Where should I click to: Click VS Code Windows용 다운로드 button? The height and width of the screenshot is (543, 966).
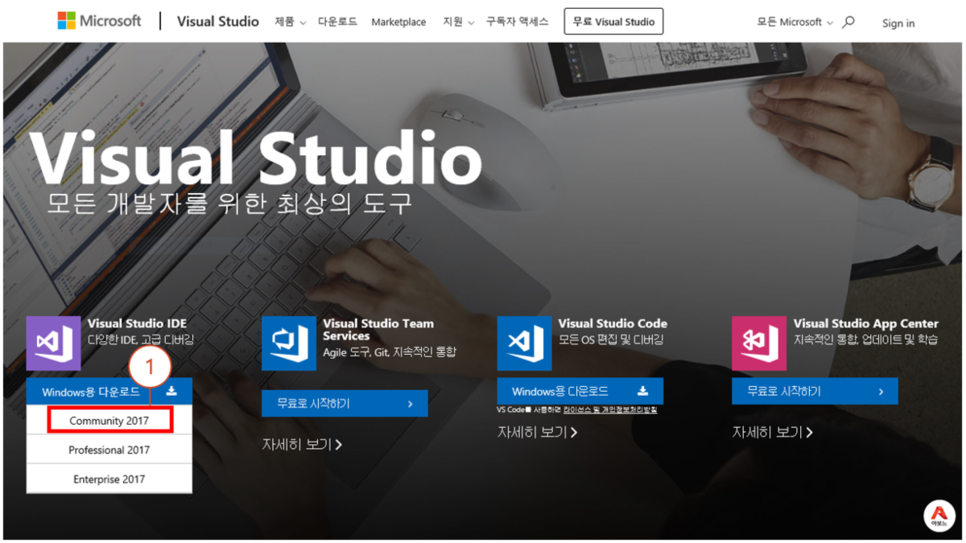pos(580,391)
